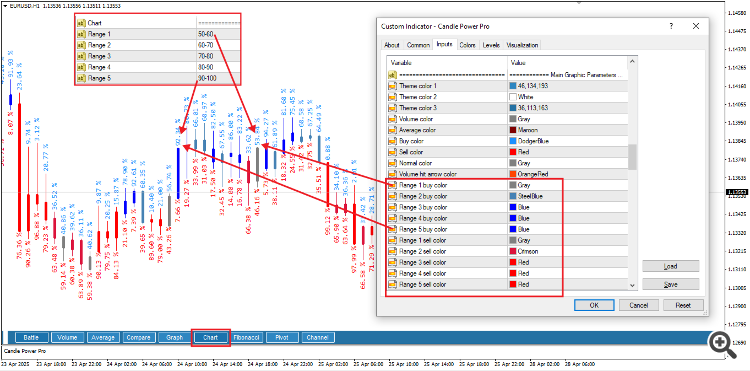Select the Compare mode button
The image size is (750, 371).
click(139, 338)
